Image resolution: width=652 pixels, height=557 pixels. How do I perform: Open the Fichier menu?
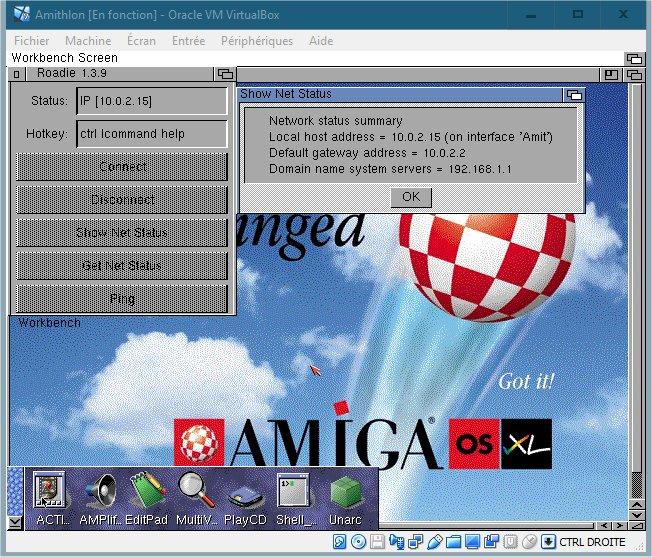point(32,41)
